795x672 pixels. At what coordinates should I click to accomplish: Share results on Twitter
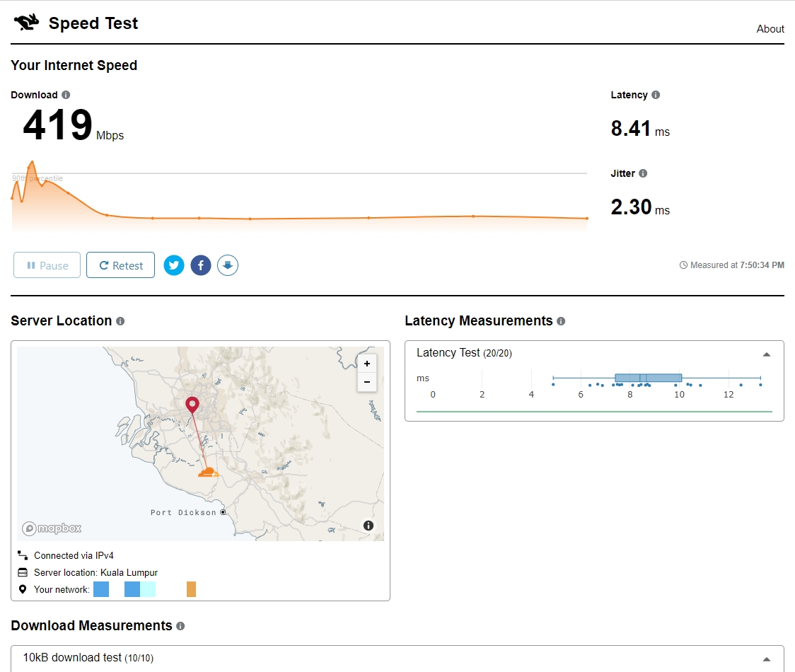174,265
